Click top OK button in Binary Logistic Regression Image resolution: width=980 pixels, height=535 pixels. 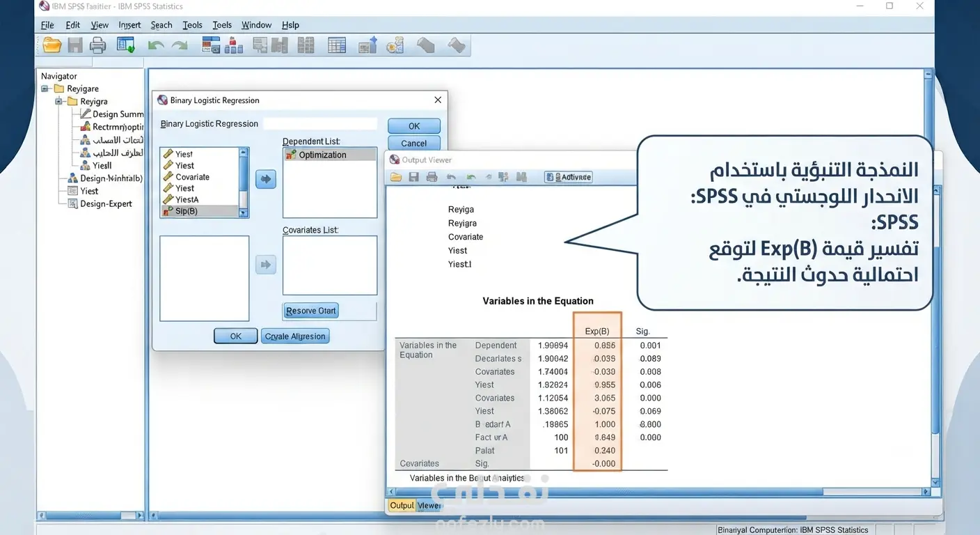pos(414,126)
